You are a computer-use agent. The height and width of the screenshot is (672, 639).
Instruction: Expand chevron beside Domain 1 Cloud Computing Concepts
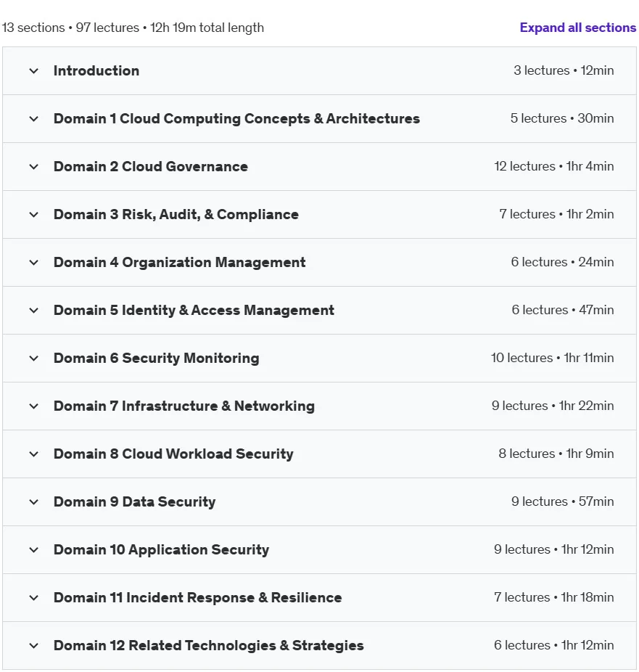(34, 119)
